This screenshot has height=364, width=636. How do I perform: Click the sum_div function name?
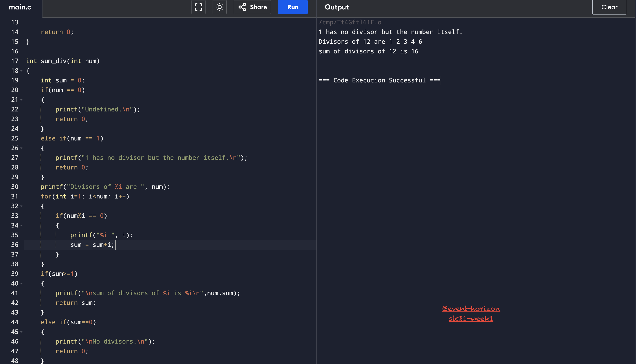53,61
